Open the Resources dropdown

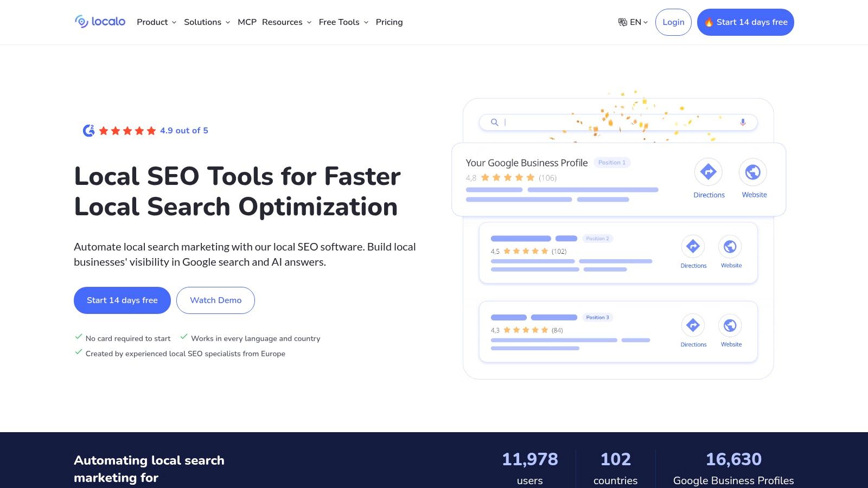(286, 22)
